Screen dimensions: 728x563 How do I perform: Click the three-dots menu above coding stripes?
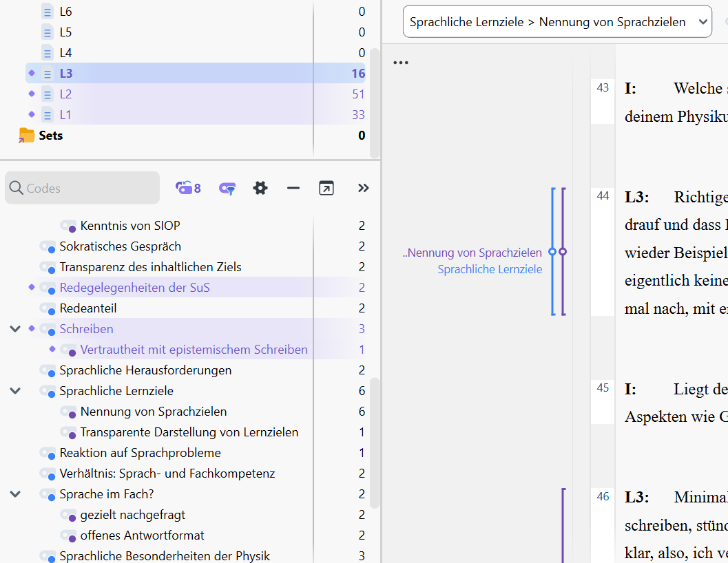[401, 63]
